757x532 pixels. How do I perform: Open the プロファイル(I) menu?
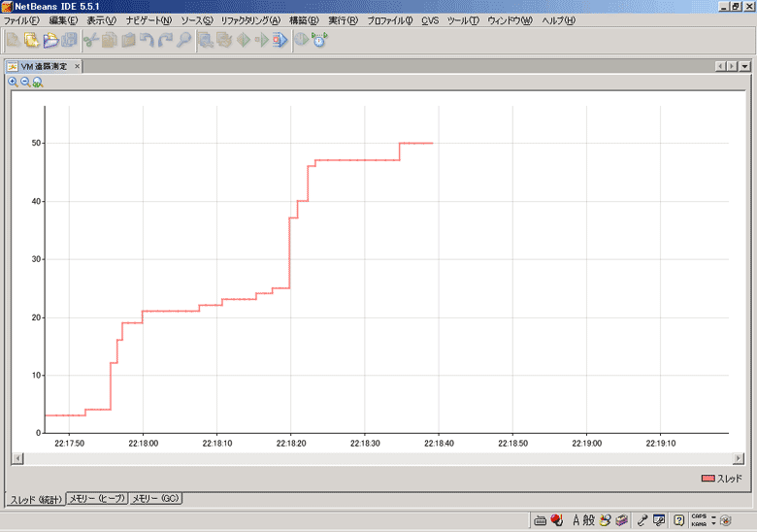tap(389, 20)
